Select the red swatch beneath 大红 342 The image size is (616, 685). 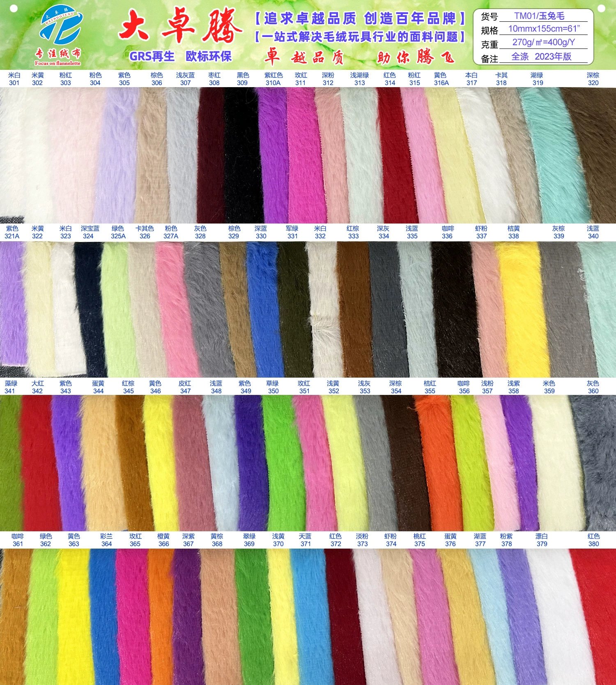[x=39, y=463]
